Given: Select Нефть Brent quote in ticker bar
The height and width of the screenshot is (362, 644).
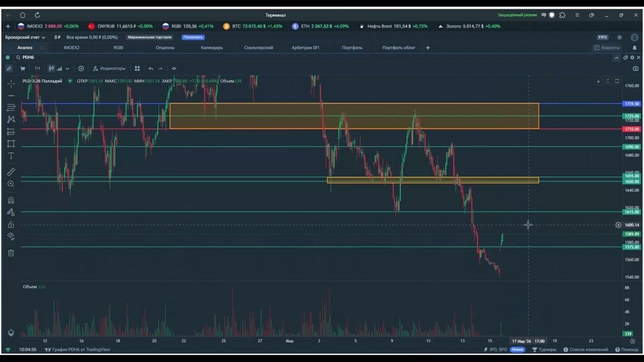Looking at the screenshot, I should [393, 26].
